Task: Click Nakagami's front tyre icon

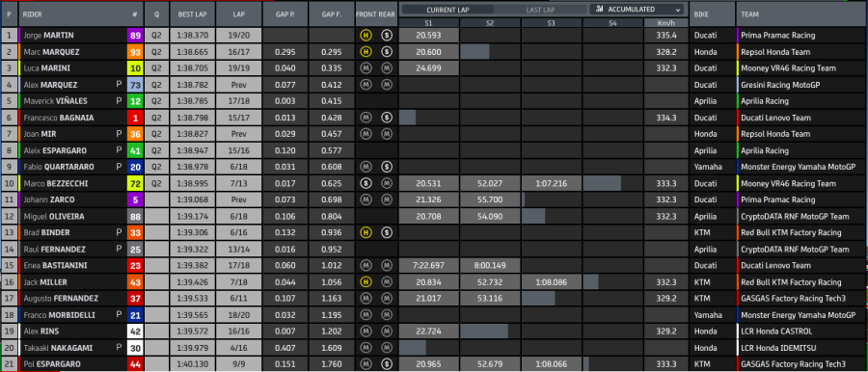Action: [366, 348]
